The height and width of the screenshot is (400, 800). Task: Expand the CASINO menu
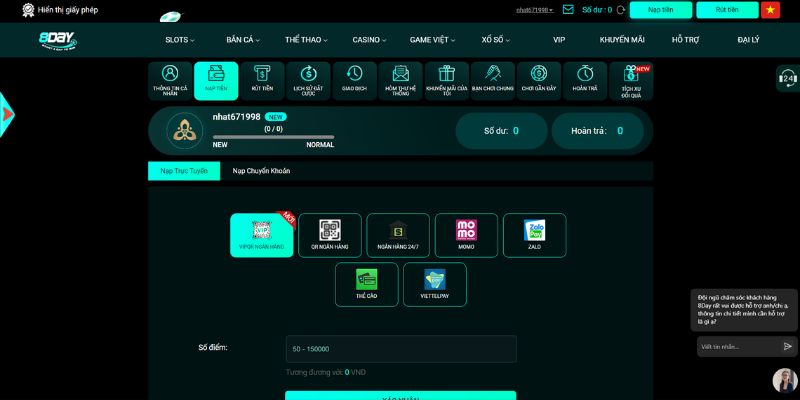click(369, 40)
